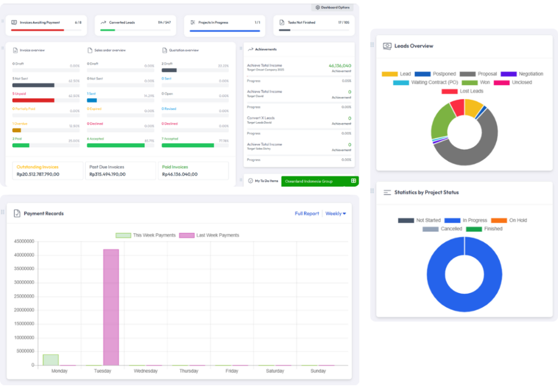Select the Quotation overview heading
The width and height of the screenshot is (558, 392).
tap(184, 50)
